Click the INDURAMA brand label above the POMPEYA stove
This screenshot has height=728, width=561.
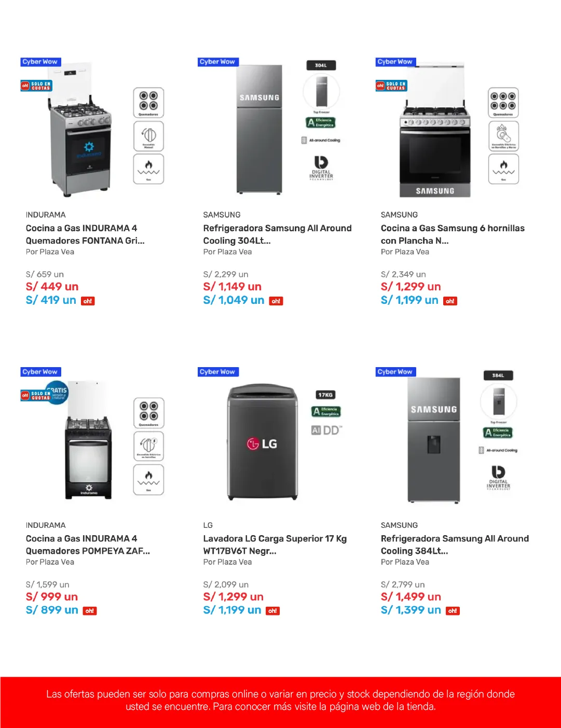[46, 525]
